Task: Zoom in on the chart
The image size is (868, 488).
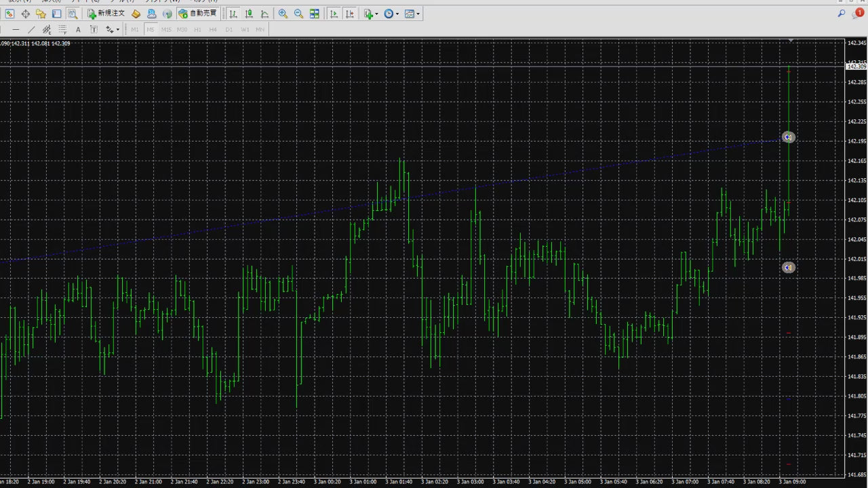Action: coord(283,14)
